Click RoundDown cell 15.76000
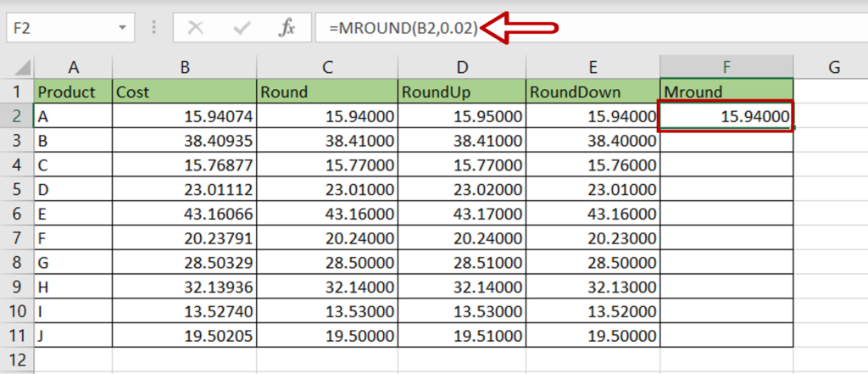Screen dimensions: 868x374 click(x=593, y=165)
